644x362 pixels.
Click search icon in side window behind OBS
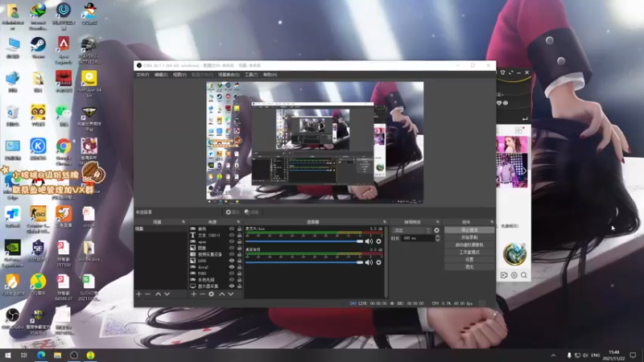(x=524, y=275)
